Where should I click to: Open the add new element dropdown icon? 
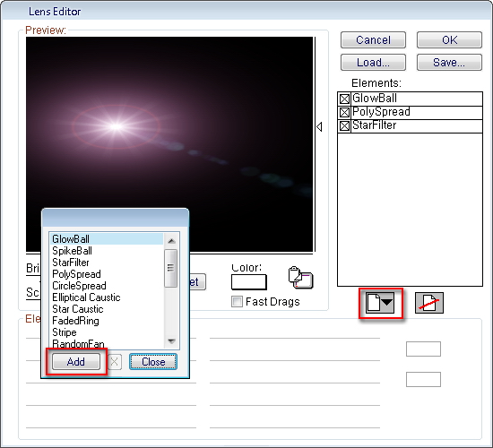380,303
